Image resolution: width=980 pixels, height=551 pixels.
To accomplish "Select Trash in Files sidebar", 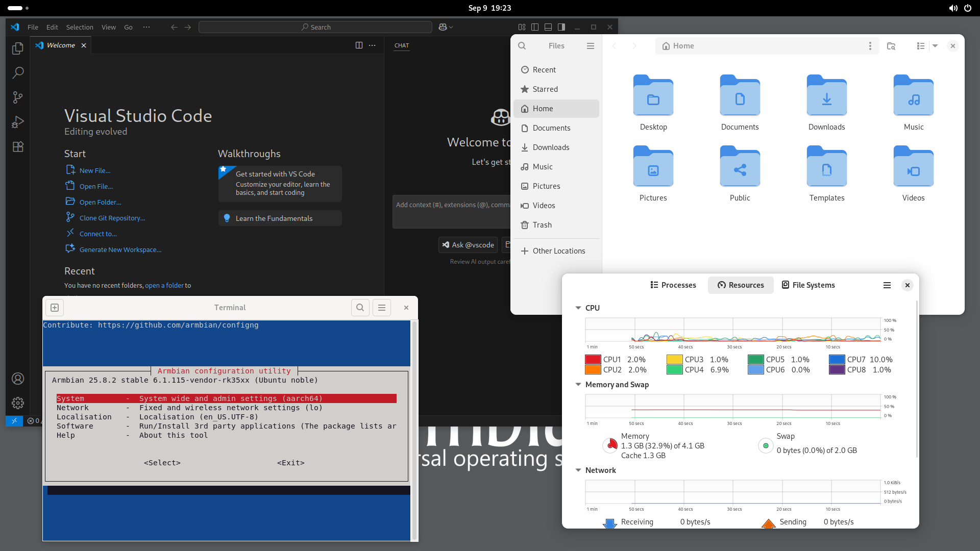I will (556, 225).
